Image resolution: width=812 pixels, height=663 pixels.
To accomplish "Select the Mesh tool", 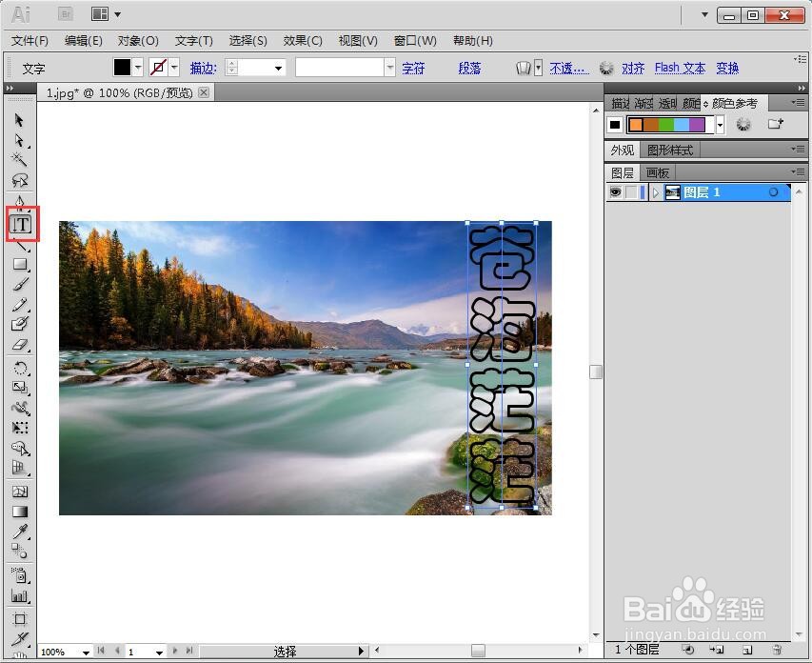I will (20, 492).
